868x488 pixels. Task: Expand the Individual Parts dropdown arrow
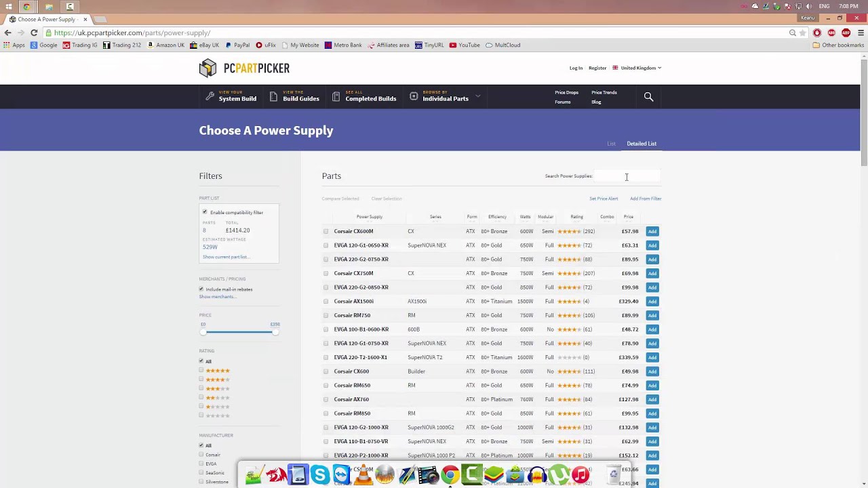click(477, 96)
